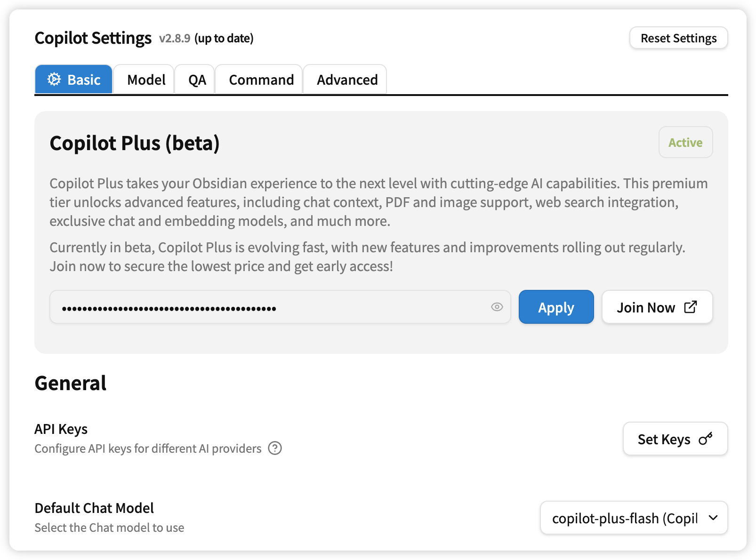
Task: Click the Copilot Plus (beta) heading
Action: pyautogui.click(x=135, y=143)
